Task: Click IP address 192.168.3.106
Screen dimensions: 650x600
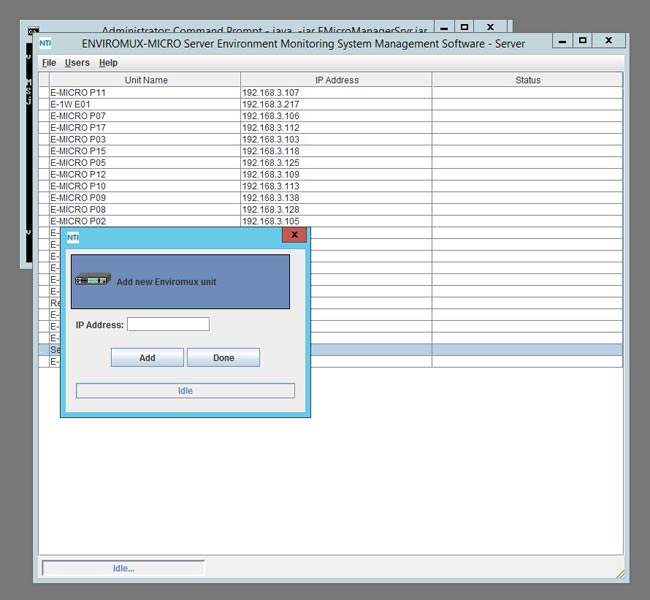Action: coord(270,116)
